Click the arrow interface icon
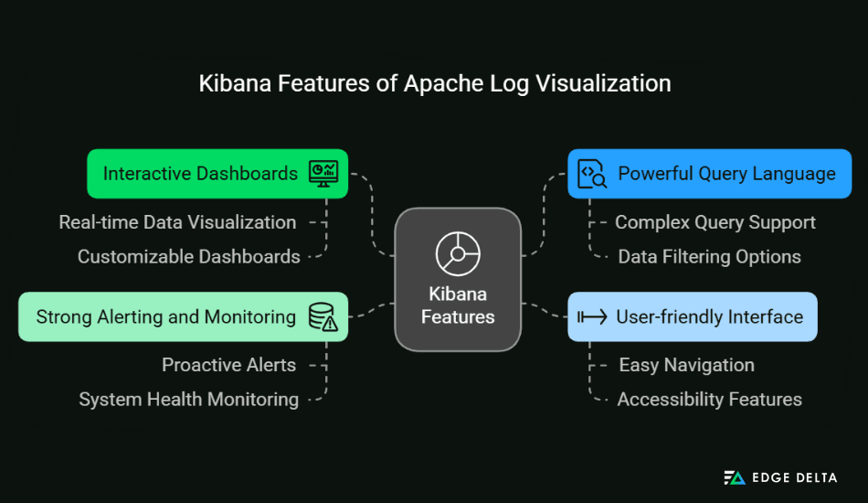Viewport: 868px width, 503px height. point(592,317)
